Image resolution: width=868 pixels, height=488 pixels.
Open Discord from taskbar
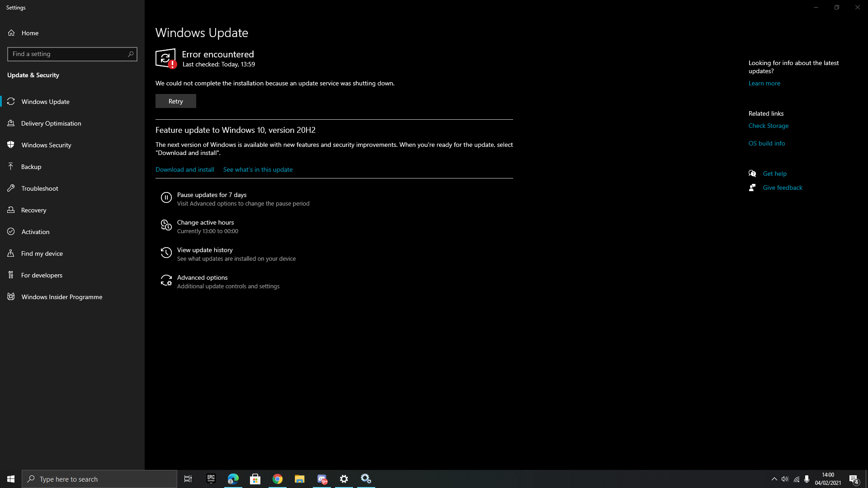click(322, 479)
